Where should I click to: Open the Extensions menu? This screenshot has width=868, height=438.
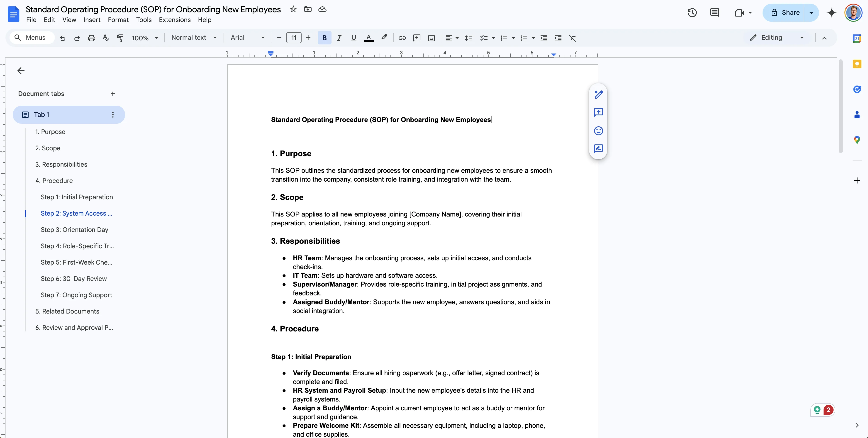[x=175, y=20]
